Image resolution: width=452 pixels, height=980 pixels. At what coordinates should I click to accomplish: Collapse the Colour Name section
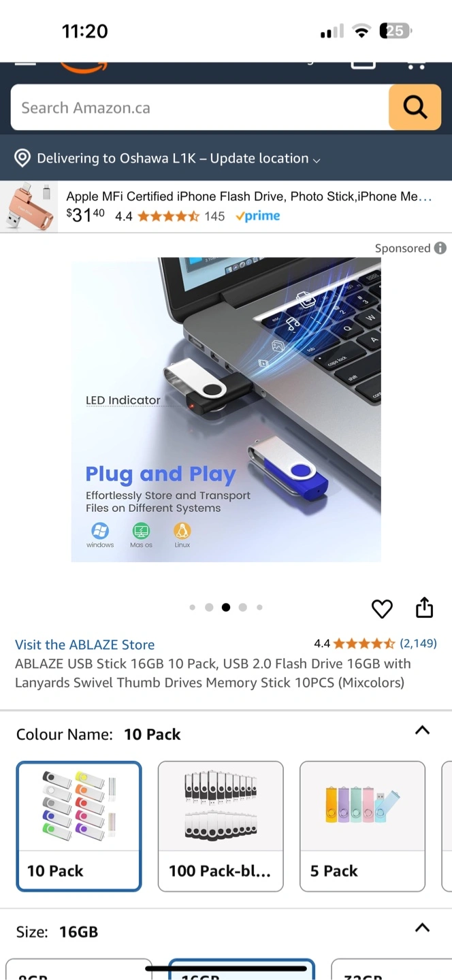pyautogui.click(x=422, y=730)
